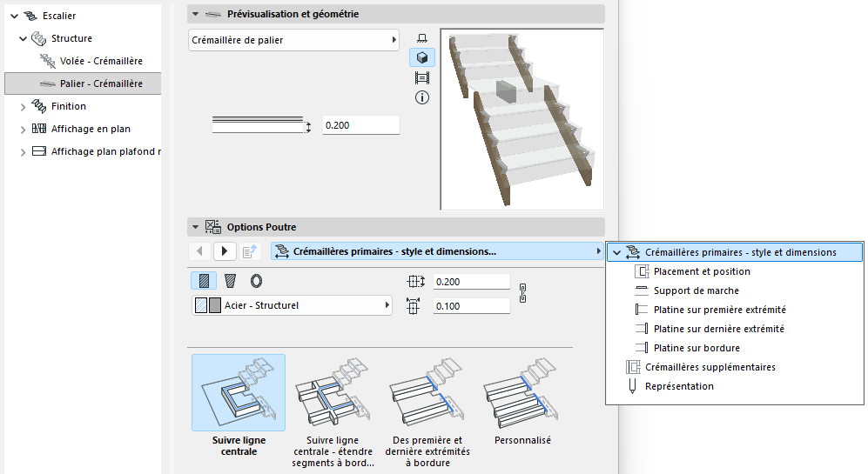
Task: Go to previous options page
Action: pos(200,251)
